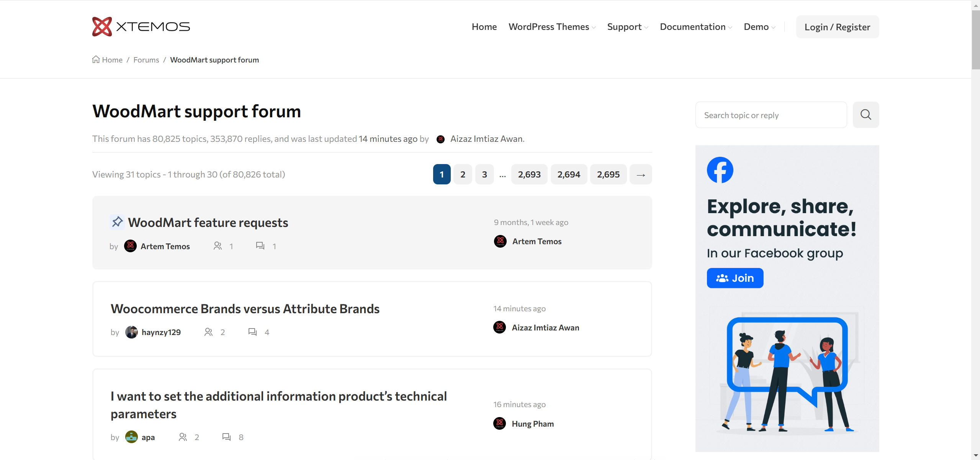
Task: Click the search topic or reply field
Action: coord(771,115)
